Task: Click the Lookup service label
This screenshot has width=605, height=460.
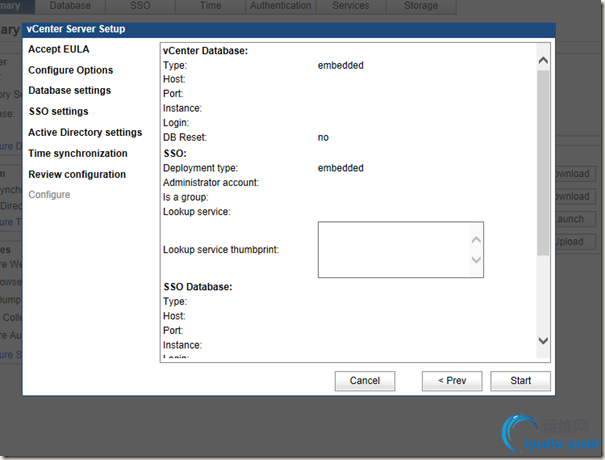Action: [x=196, y=212]
